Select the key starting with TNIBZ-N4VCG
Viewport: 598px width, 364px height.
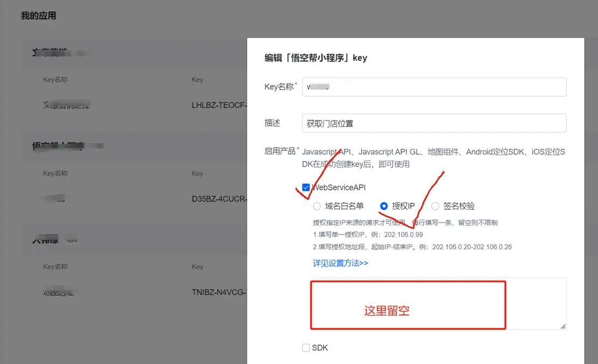tap(219, 292)
